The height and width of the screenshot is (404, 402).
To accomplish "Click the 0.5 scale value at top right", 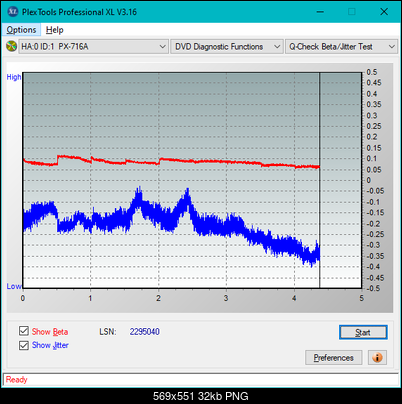I will [x=372, y=72].
